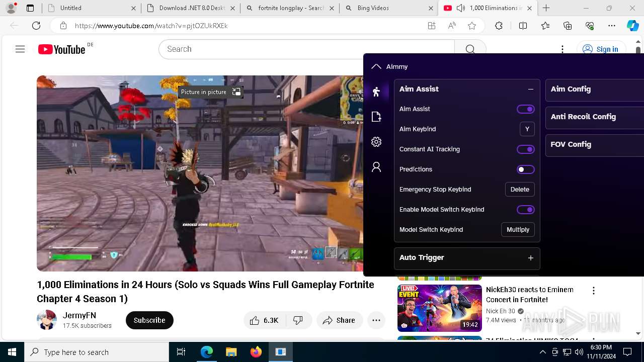The width and height of the screenshot is (644, 362).
Task: Add this page to favorites star
Action: coord(472,26)
